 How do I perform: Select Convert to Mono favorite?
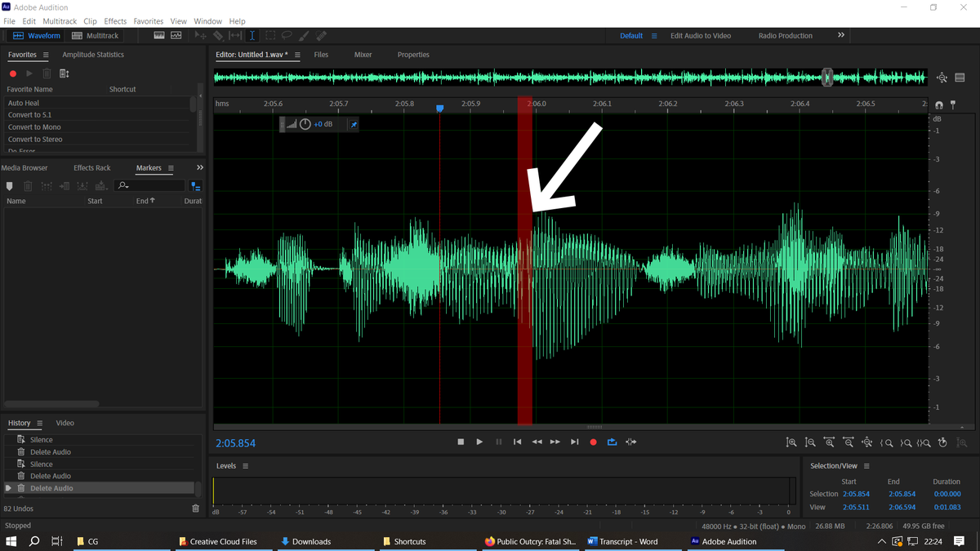coord(34,127)
